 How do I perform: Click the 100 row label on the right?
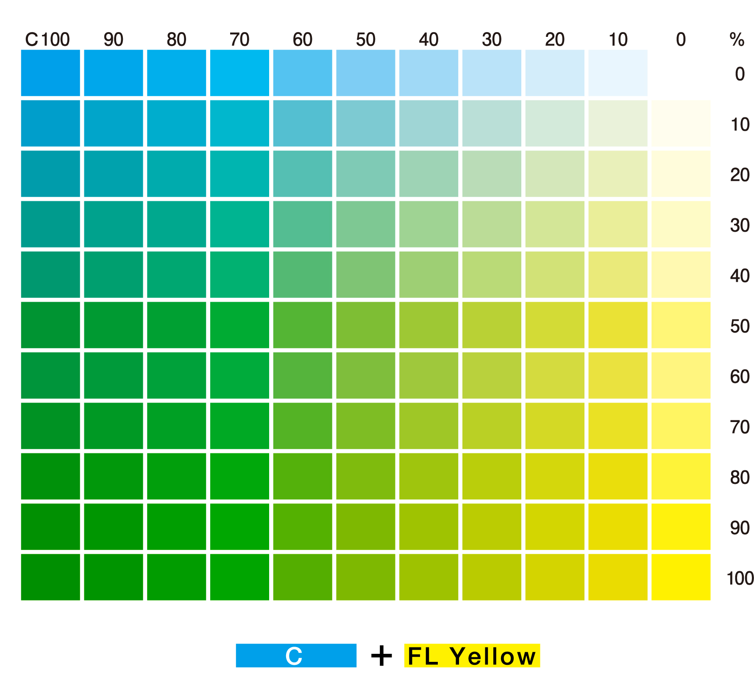pos(740,578)
